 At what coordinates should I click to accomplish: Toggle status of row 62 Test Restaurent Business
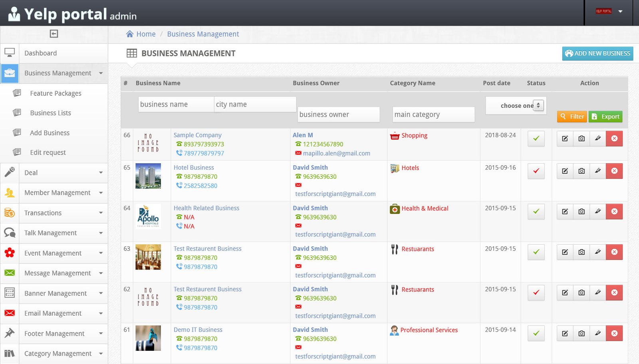[x=536, y=293]
